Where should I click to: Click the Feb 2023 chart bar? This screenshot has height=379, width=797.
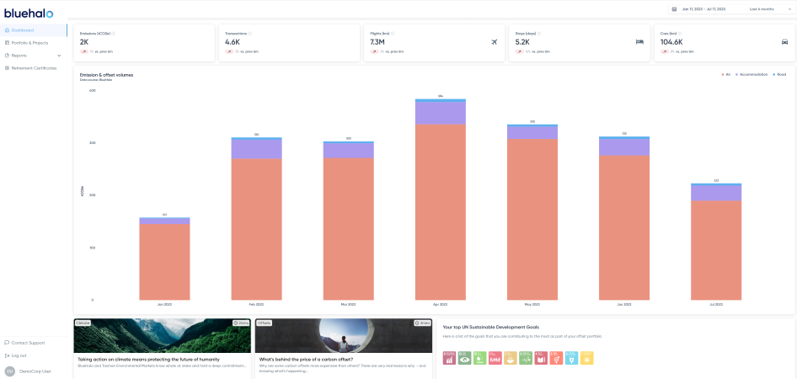pos(256,218)
